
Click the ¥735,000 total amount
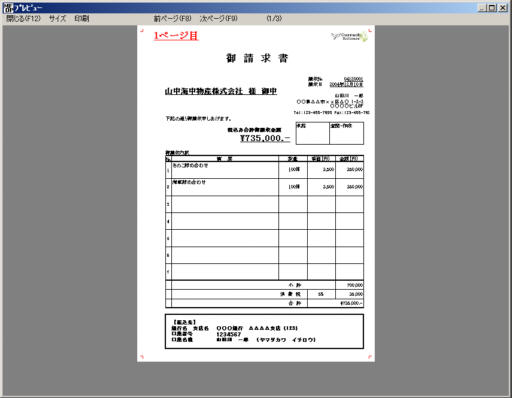point(265,138)
